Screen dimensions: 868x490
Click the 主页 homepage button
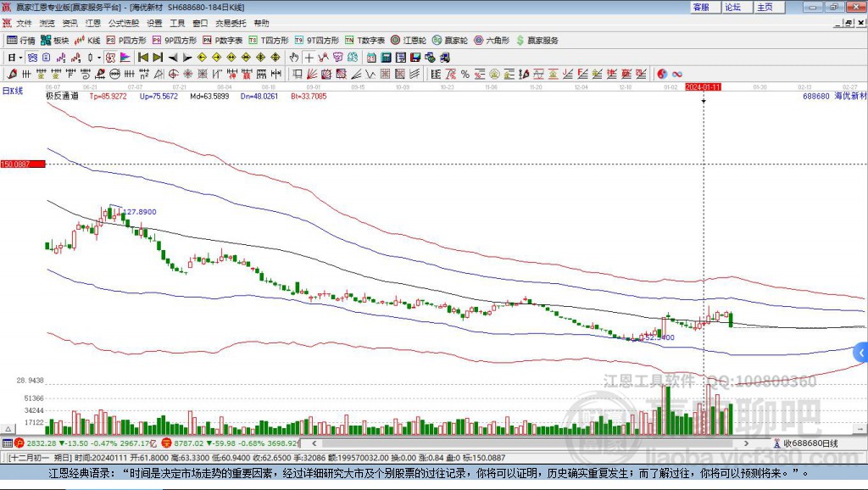(x=768, y=7)
